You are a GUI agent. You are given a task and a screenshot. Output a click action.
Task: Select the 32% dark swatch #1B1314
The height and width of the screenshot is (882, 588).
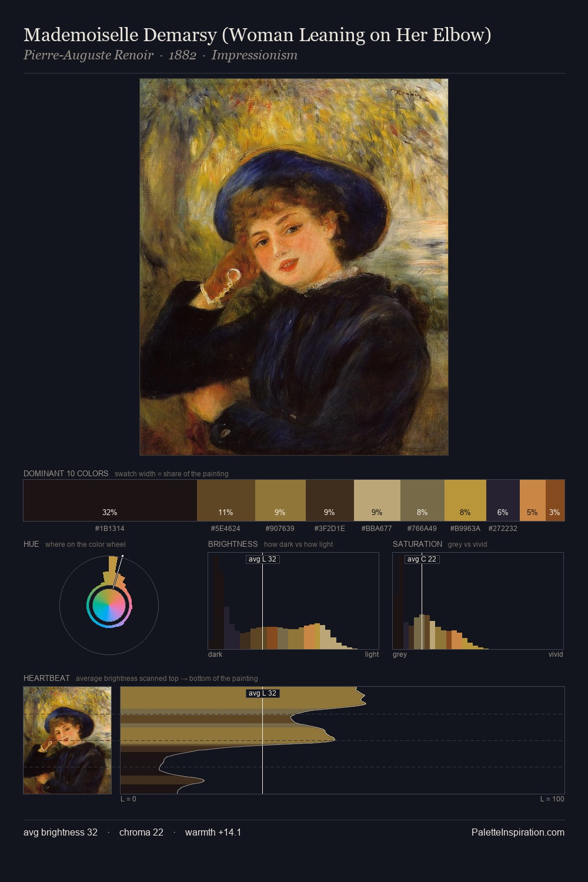(x=110, y=500)
